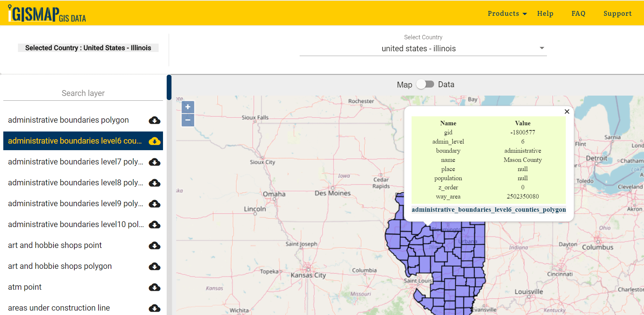
Task: Open the Support page
Action: [618, 14]
